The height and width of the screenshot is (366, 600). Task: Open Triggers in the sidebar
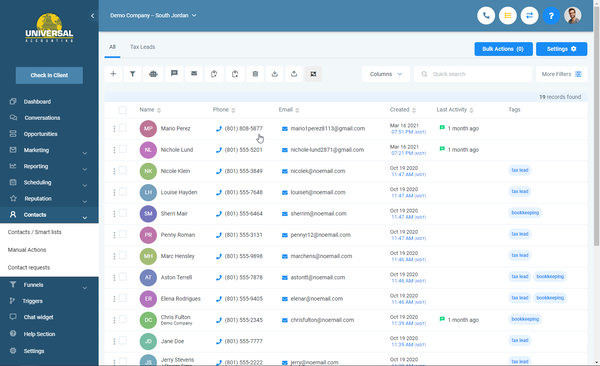click(x=33, y=301)
